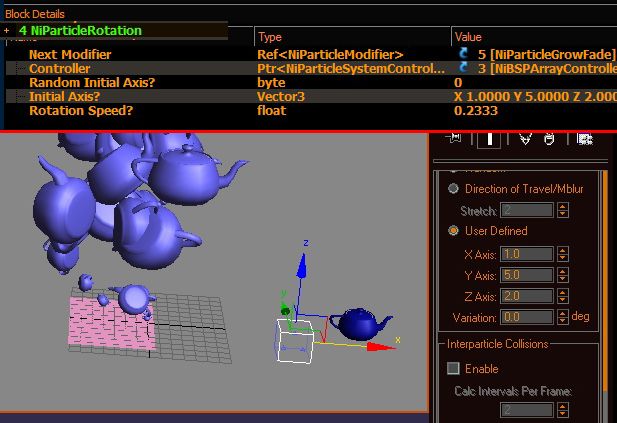The width and height of the screenshot is (617, 423).
Task: Click the red X axis gizmo arrow
Action: tap(381, 347)
